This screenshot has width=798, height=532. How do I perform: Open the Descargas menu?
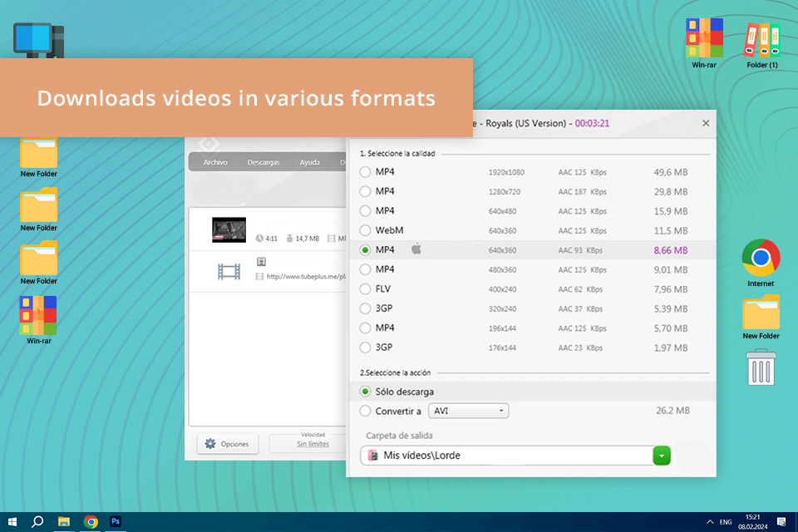(x=264, y=162)
